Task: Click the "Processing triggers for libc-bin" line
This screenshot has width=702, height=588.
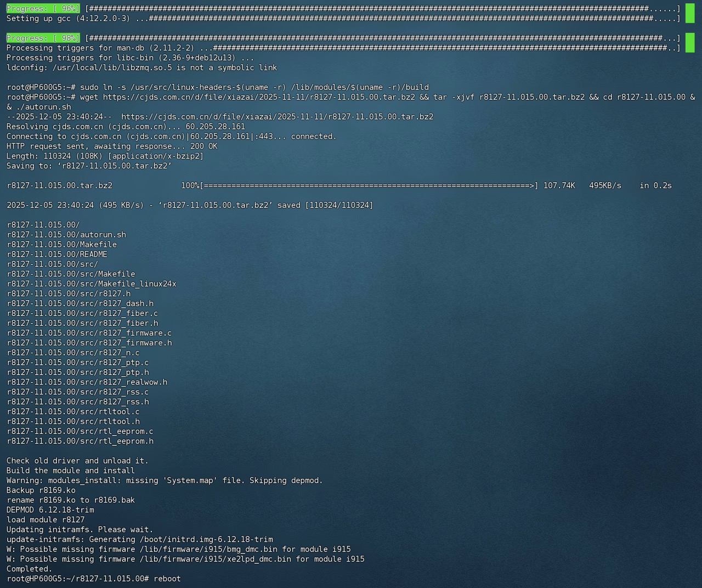Action: click(131, 58)
